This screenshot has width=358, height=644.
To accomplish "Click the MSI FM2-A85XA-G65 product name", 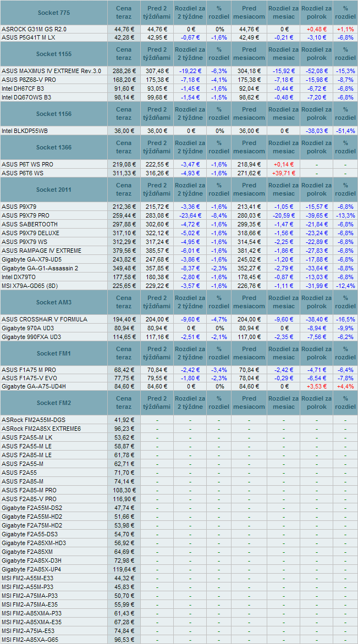I will (30, 640).
